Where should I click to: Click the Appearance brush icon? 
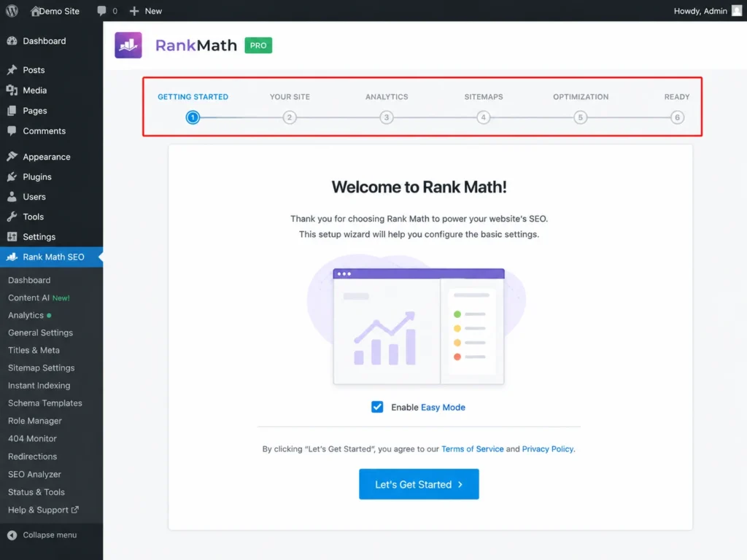(12, 156)
